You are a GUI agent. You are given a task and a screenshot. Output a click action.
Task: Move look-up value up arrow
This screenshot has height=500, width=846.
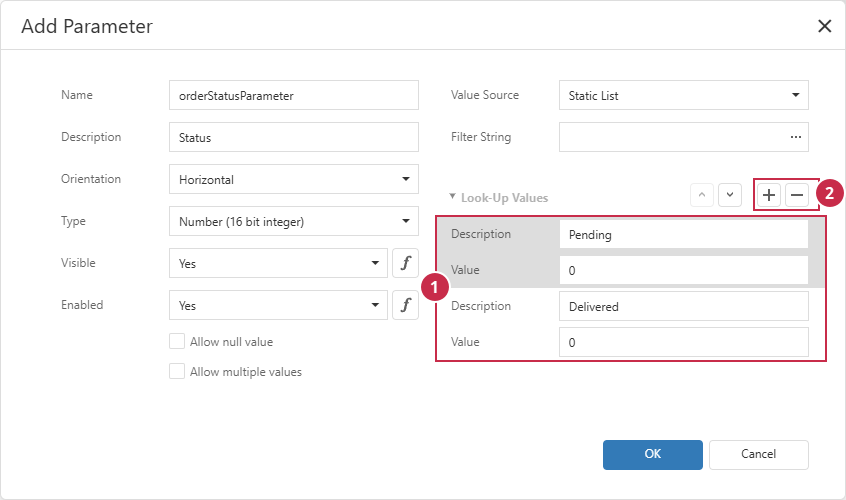coord(702,195)
